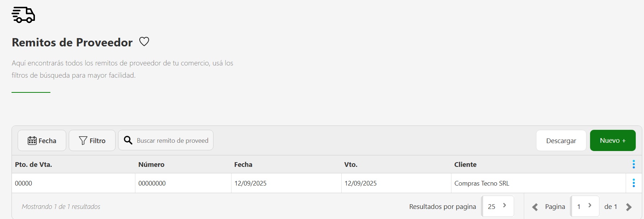Focus the Buscar remito de proveedor field
Screen dimensions: 644x219
click(x=173, y=141)
